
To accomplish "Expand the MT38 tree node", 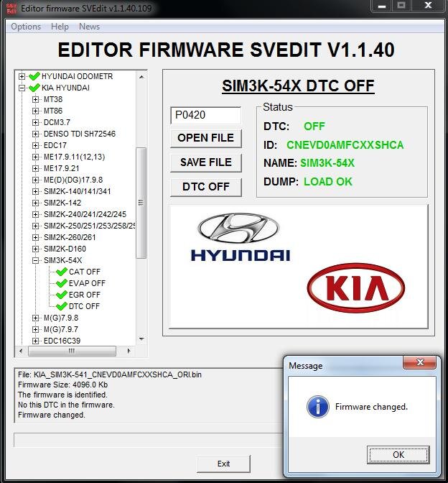I will coord(35,99).
